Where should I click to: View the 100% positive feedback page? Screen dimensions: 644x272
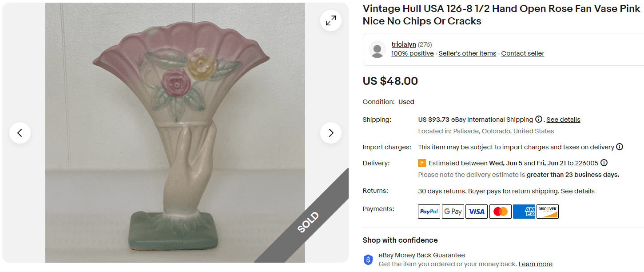(x=412, y=53)
